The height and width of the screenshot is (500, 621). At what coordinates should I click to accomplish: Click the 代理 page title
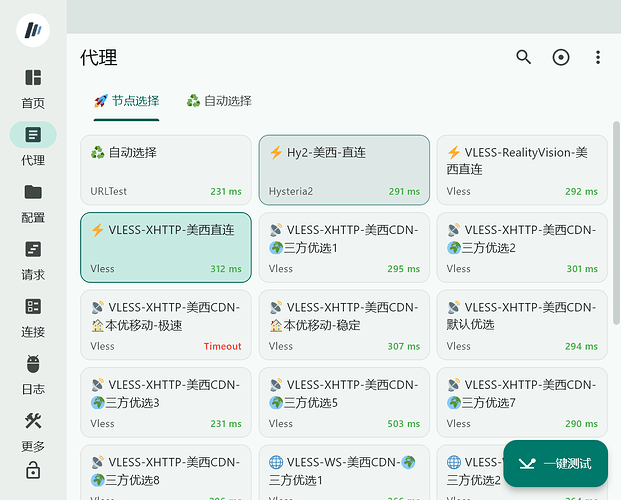(99, 58)
